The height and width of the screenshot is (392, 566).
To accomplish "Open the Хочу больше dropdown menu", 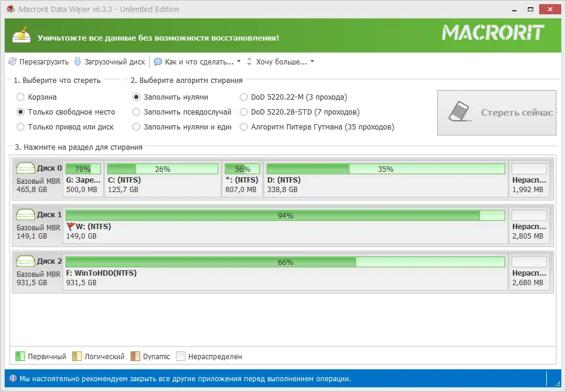I will 311,61.
